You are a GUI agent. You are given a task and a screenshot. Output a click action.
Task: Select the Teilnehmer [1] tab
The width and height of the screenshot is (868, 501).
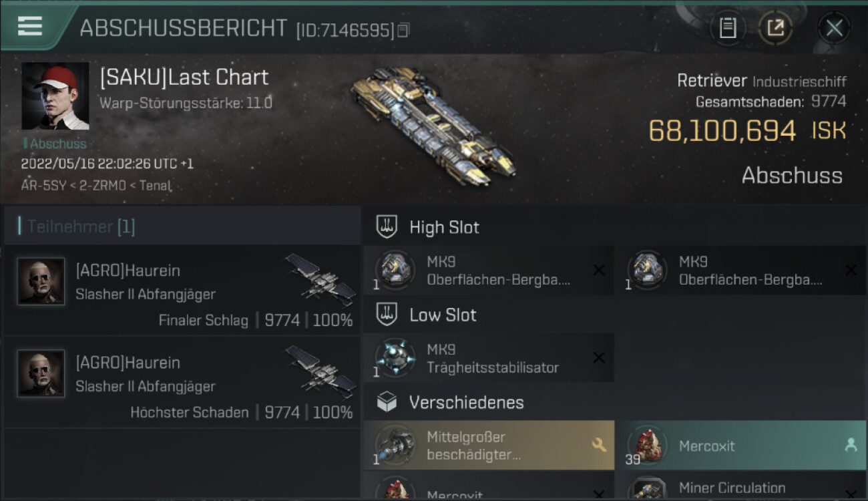[81, 226]
